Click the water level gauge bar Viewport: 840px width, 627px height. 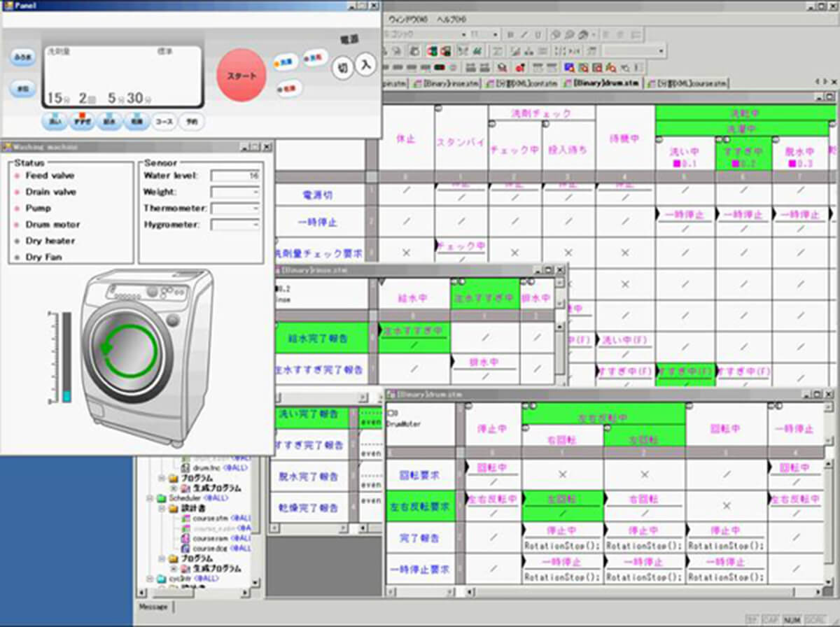coord(66,357)
